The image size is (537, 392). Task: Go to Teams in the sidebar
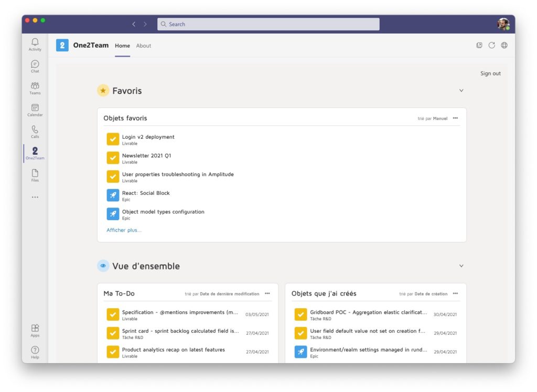tap(35, 89)
